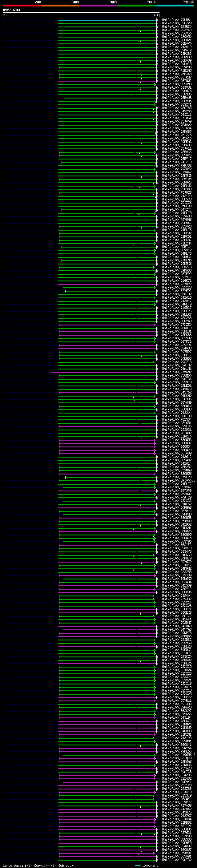
Task: Select hit UniRef100_Q43762
Action: [177, 392]
